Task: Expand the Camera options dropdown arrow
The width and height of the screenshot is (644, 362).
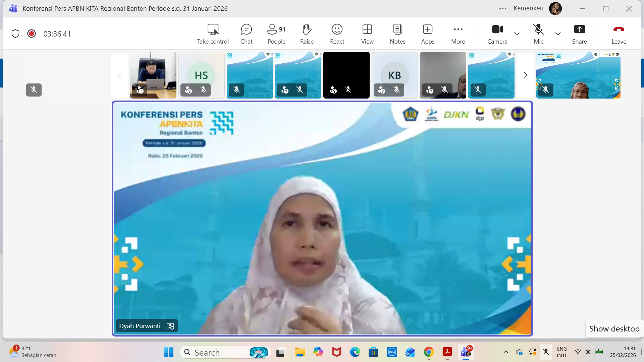Action: [x=517, y=34]
